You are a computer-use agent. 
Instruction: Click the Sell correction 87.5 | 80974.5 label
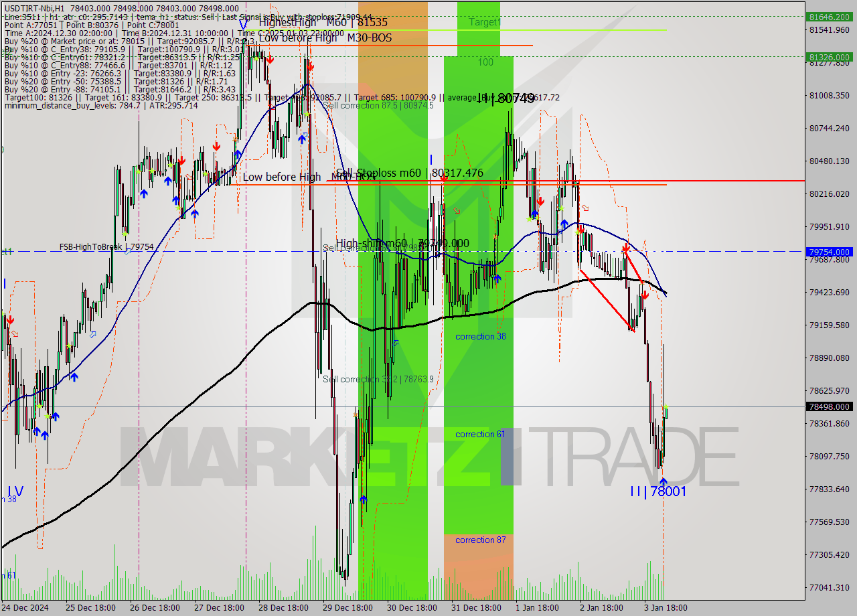click(378, 105)
